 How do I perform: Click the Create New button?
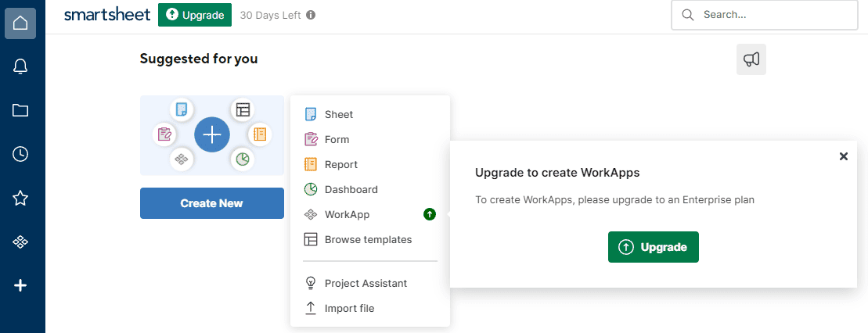coord(212,203)
